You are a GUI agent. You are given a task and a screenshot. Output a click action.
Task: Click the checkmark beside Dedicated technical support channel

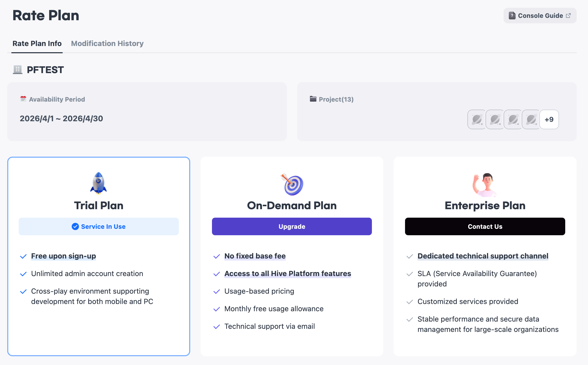click(x=410, y=256)
